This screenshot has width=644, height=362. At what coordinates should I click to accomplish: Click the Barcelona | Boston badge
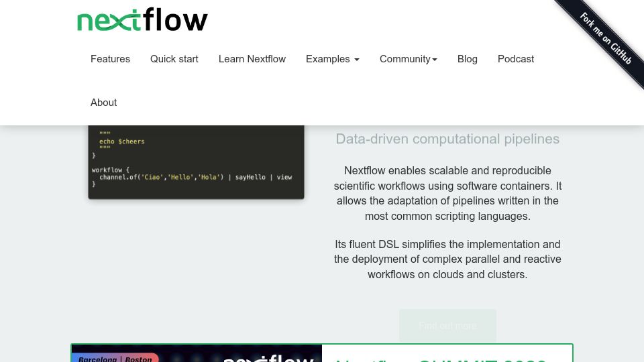click(115, 358)
